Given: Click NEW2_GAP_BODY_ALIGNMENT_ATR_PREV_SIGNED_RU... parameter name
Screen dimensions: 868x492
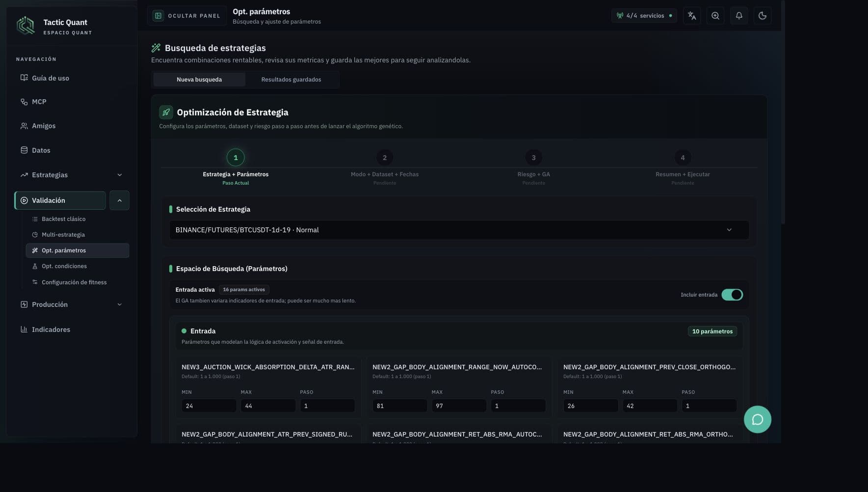Looking at the screenshot, I should (267, 435).
